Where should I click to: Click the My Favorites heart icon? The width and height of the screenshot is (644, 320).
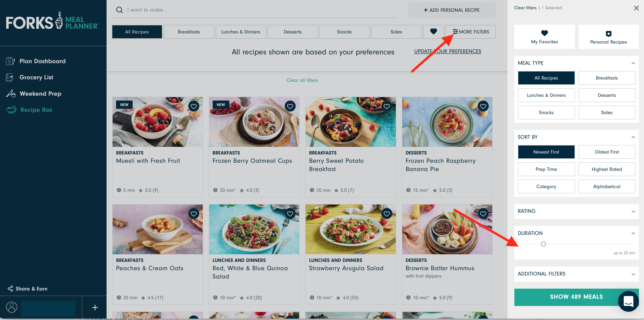tap(544, 33)
